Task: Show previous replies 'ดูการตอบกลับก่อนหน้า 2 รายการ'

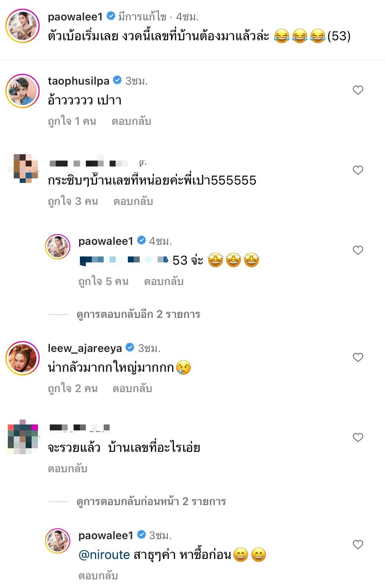Action: [x=151, y=502]
